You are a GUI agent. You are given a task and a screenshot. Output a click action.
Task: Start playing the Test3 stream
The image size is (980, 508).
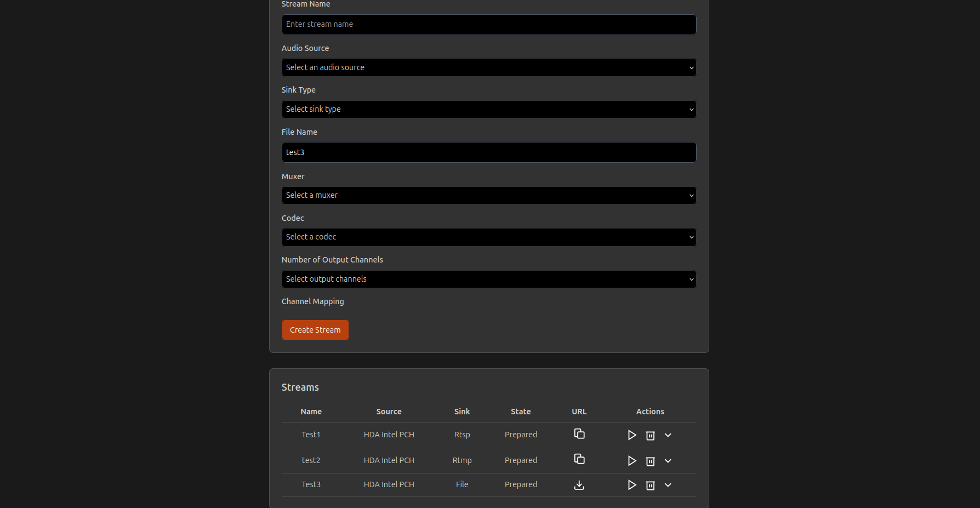click(x=631, y=485)
